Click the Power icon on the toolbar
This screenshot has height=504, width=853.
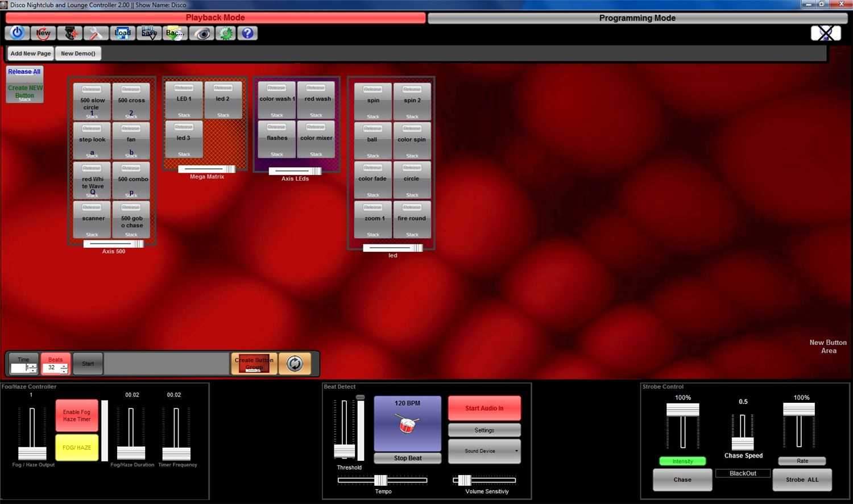click(x=16, y=33)
